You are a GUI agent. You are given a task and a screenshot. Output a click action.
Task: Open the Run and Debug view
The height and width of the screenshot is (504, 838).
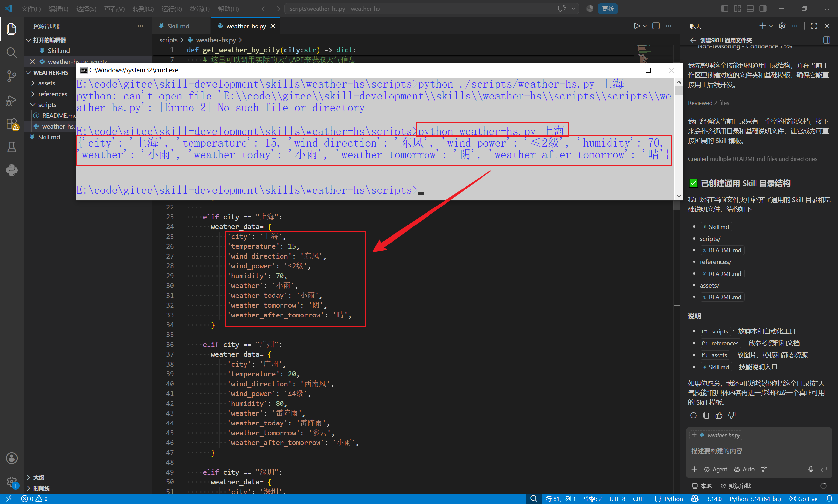click(x=11, y=100)
